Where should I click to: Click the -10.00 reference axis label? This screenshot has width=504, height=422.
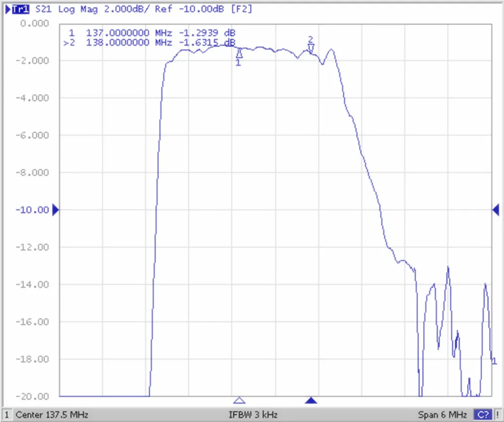point(32,210)
